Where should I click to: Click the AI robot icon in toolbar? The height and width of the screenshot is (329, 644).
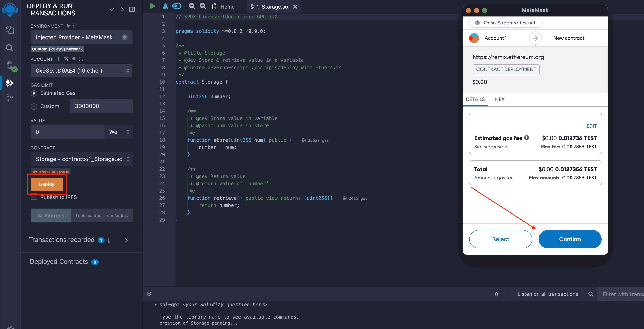coord(165,6)
